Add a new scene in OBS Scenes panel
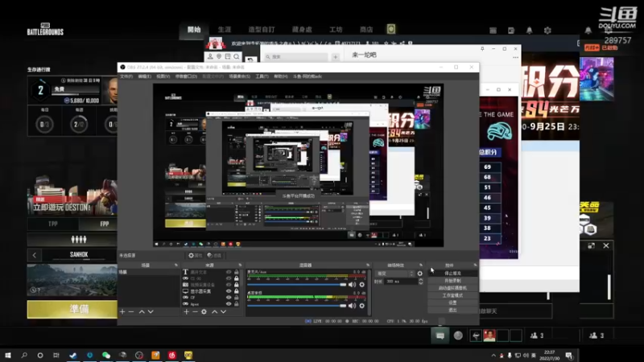 coord(122,312)
